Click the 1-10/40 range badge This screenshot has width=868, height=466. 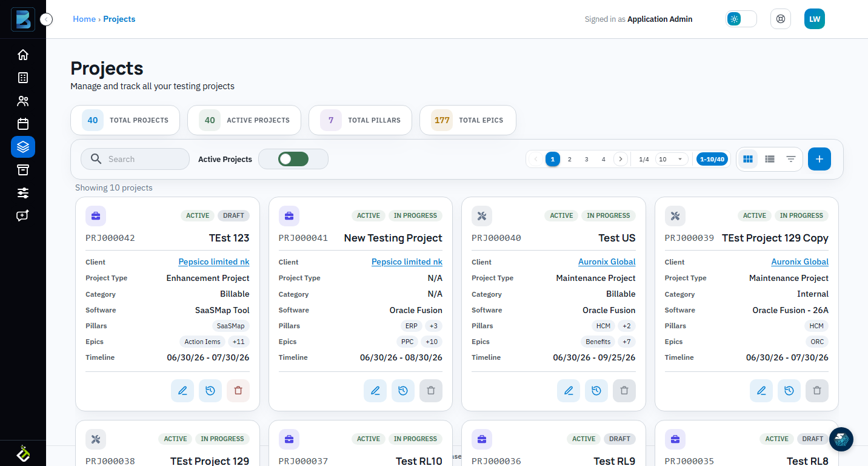point(712,159)
